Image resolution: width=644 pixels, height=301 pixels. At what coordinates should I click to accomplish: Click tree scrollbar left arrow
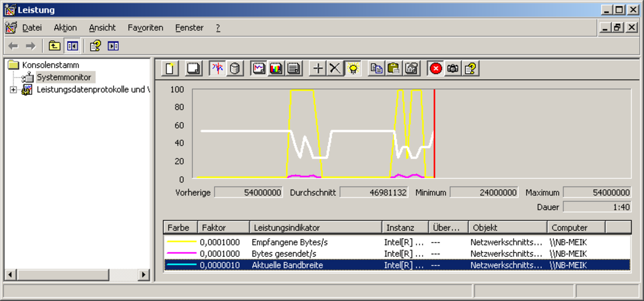click(x=9, y=275)
